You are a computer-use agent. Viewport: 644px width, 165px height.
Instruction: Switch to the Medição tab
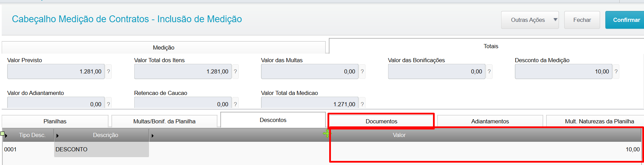pos(163,47)
